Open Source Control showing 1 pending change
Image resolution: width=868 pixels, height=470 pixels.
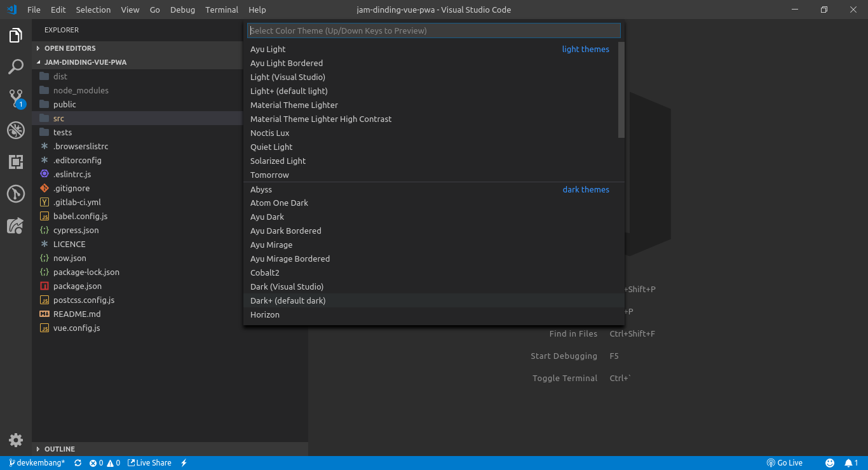pyautogui.click(x=15, y=98)
